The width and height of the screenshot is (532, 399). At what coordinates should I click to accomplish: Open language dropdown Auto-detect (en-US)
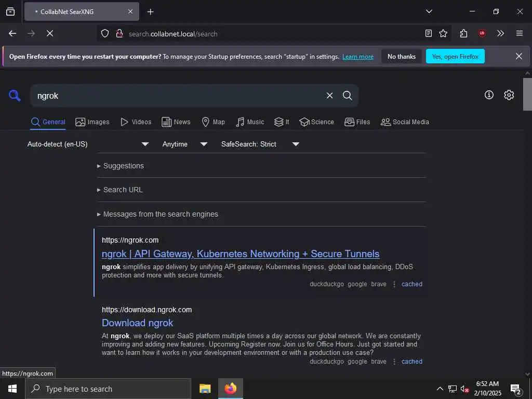pyautogui.click(x=88, y=144)
